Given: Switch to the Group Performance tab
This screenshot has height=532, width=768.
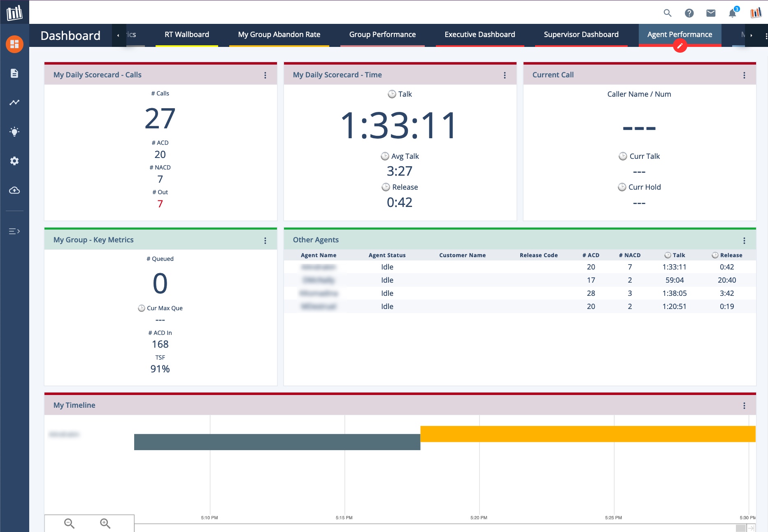Looking at the screenshot, I should tap(382, 35).
